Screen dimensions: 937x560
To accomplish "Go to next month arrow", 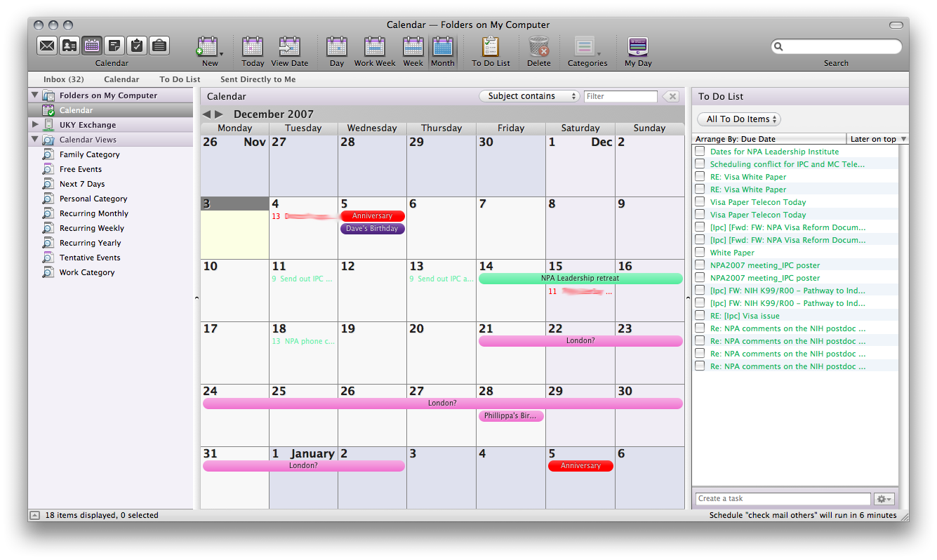I will pyautogui.click(x=219, y=114).
